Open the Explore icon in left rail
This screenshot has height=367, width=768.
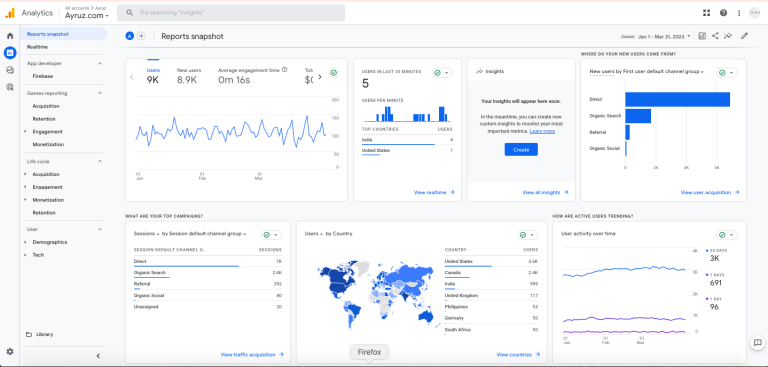pyautogui.click(x=10, y=70)
